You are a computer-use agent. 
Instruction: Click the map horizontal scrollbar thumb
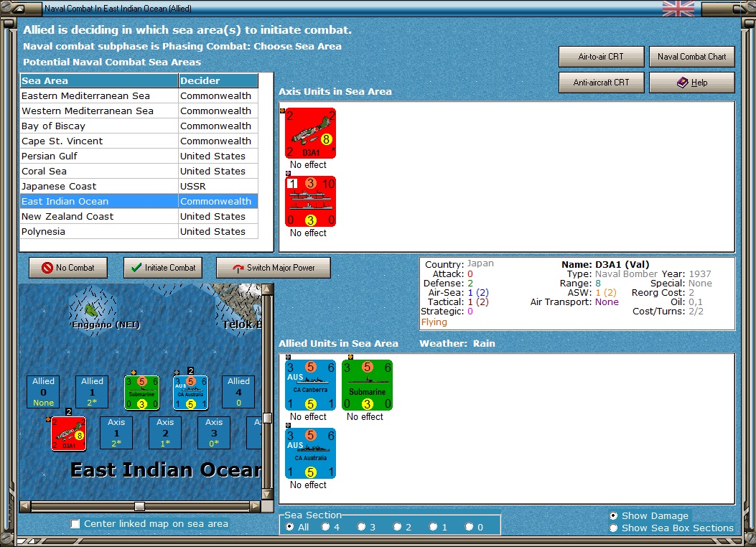(x=139, y=506)
